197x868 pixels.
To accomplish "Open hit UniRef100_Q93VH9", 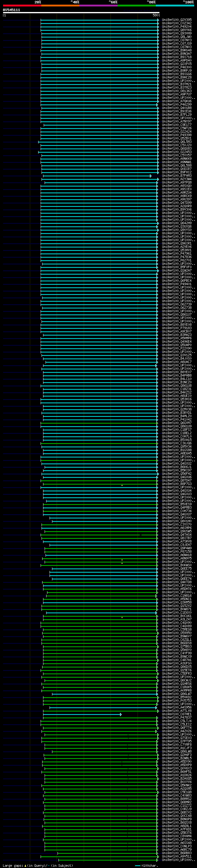I will (x=177, y=33).
